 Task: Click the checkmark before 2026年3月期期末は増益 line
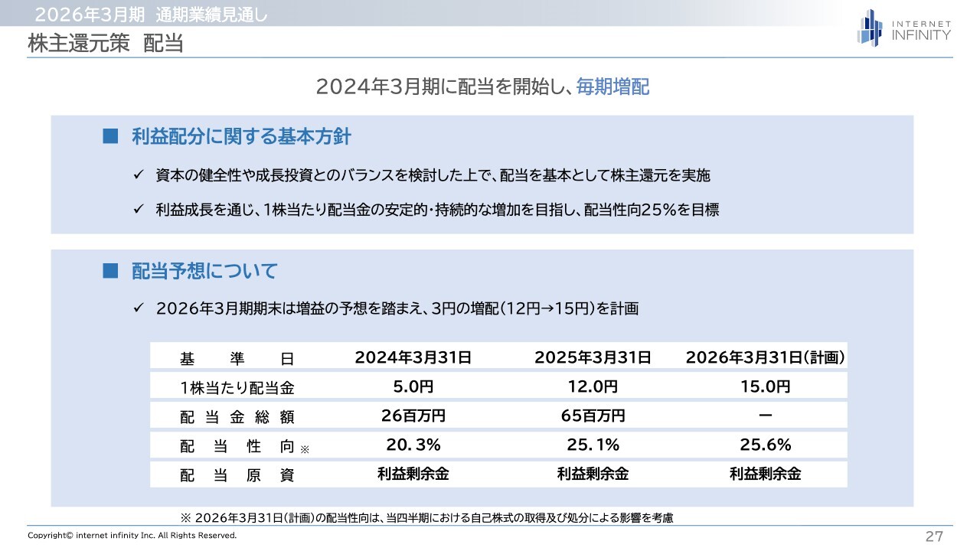click(139, 309)
